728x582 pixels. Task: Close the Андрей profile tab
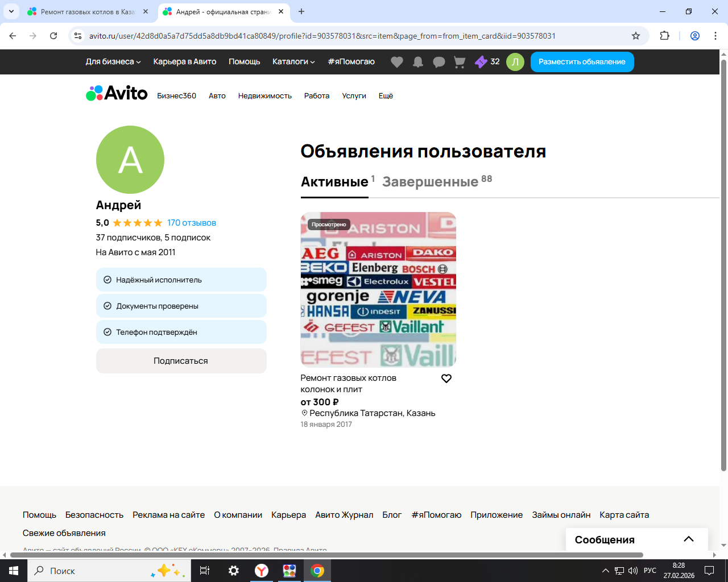pyautogui.click(x=281, y=11)
